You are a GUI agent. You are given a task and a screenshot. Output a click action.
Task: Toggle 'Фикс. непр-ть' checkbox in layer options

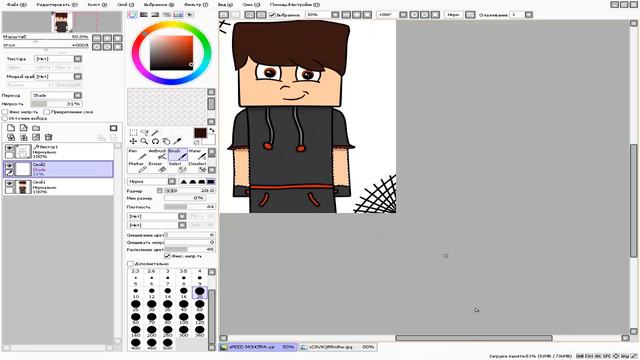[5, 112]
